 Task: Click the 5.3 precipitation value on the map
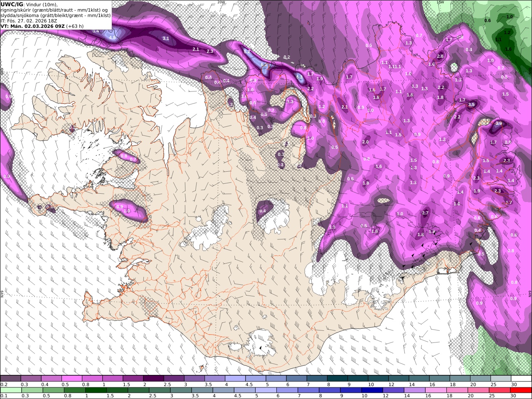click(299, 76)
